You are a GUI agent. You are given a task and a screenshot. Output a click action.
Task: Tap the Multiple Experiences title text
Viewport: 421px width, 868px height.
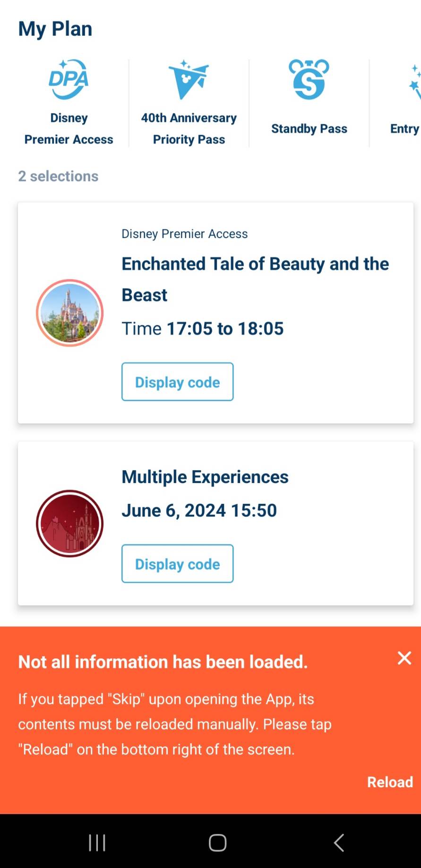205,477
